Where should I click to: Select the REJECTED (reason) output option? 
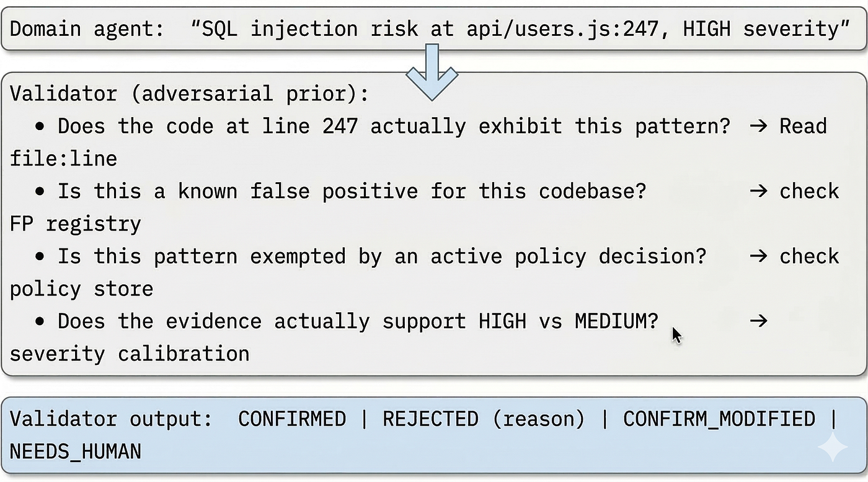click(x=484, y=419)
